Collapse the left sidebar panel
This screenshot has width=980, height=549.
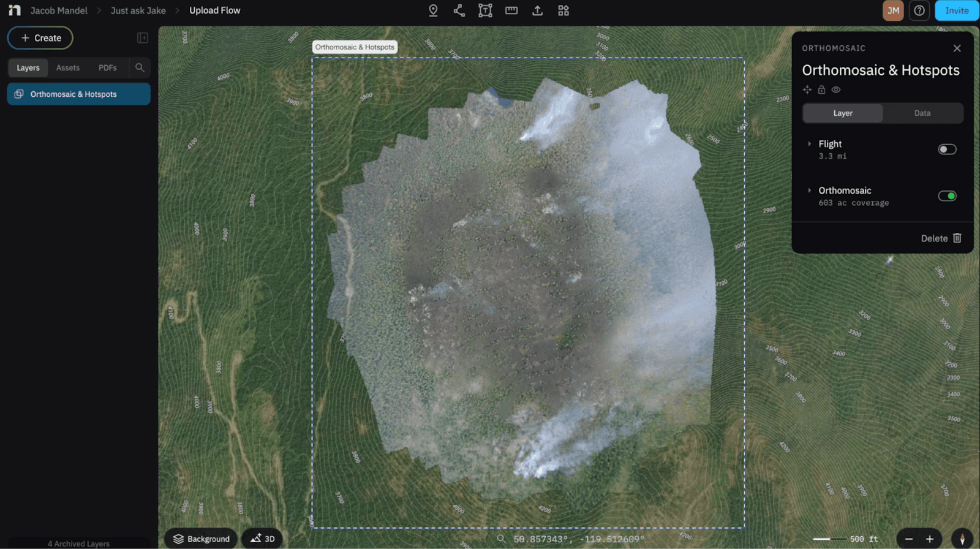click(143, 38)
